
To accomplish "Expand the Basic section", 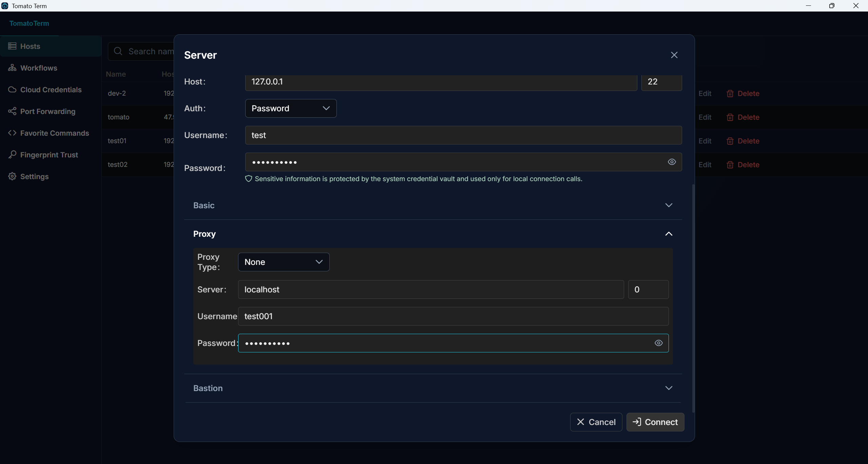I will (x=433, y=206).
